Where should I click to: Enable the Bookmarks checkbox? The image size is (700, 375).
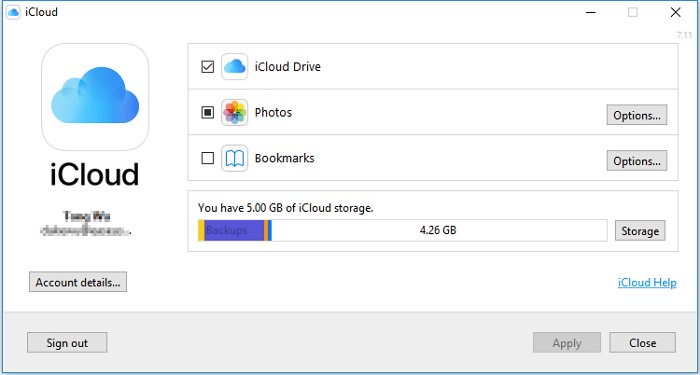click(x=208, y=158)
